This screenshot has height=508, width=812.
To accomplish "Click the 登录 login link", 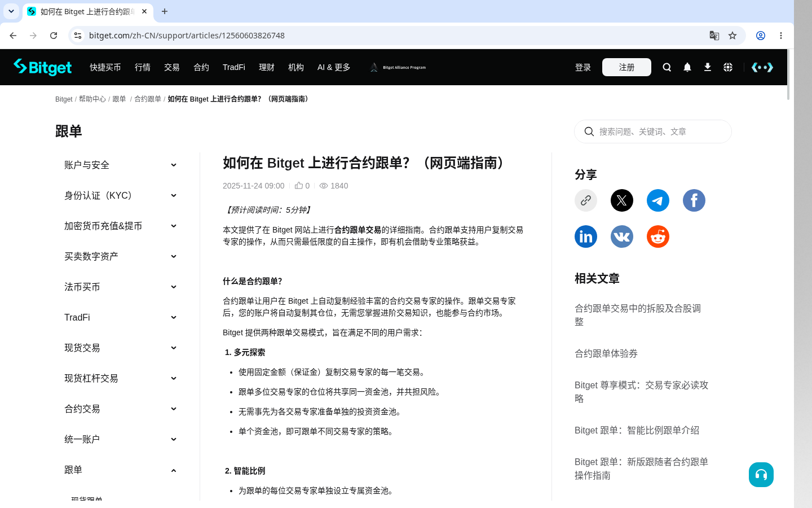I will (583, 67).
